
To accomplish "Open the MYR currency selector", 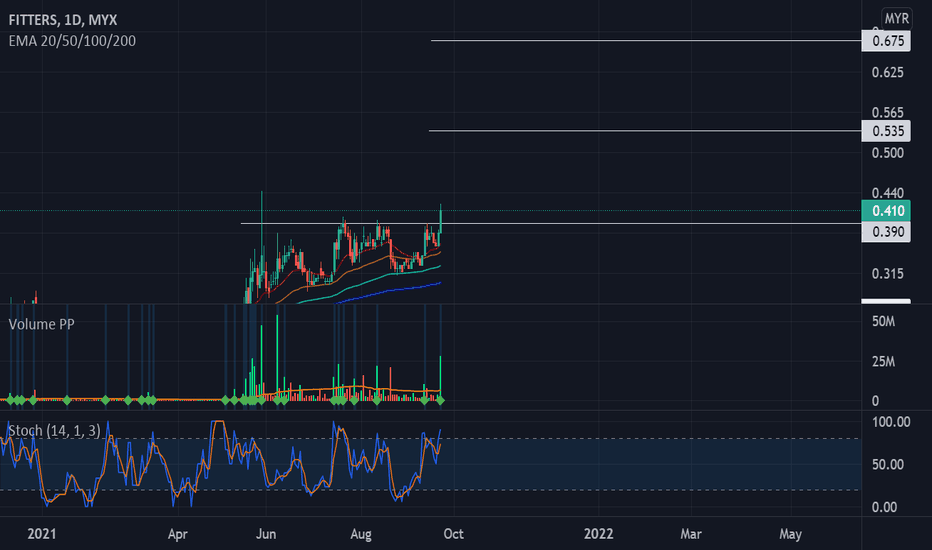I will pyautogui.click(x=896, y=18).
